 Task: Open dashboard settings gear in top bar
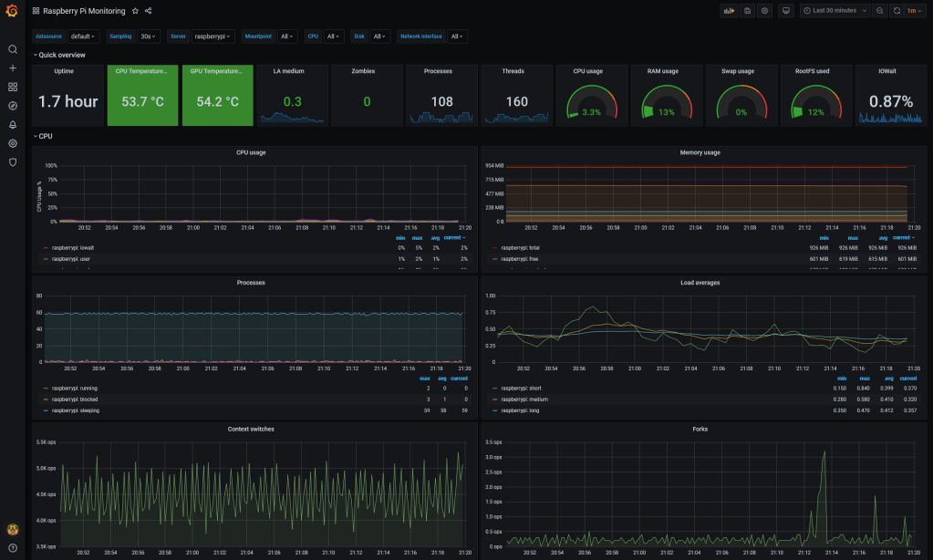[764, 11]
